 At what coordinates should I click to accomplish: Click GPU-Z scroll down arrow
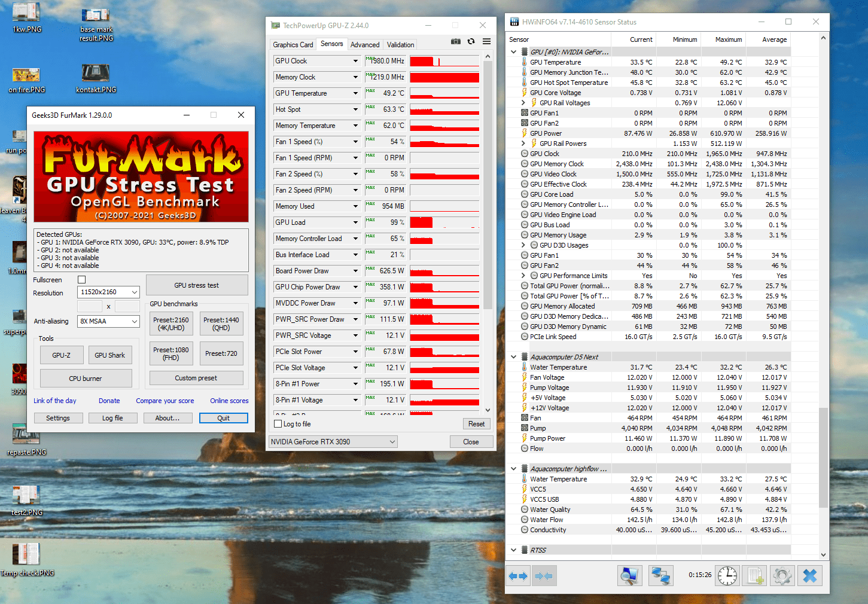pos(488,410)
